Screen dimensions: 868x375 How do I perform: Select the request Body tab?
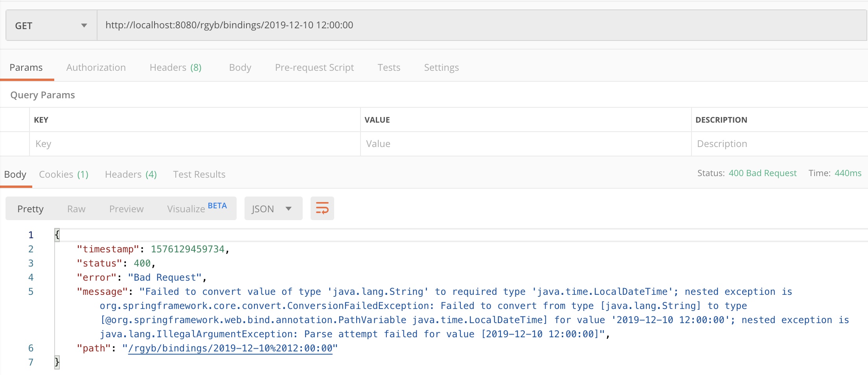coord(240,68)
